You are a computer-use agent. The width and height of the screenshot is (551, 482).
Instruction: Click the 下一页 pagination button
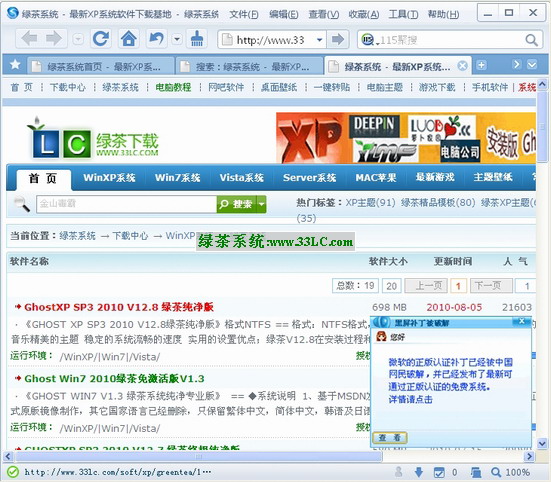coord(491,286)
